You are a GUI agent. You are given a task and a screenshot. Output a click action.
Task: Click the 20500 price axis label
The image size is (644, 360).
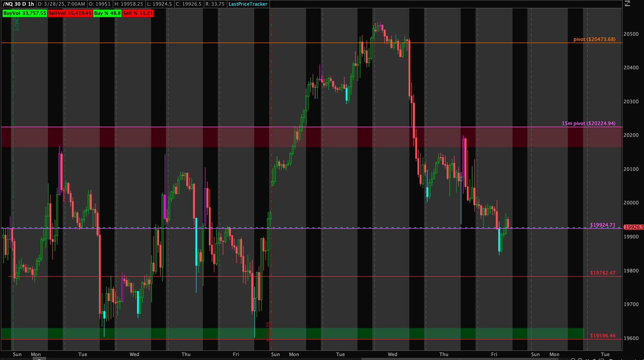631,34
